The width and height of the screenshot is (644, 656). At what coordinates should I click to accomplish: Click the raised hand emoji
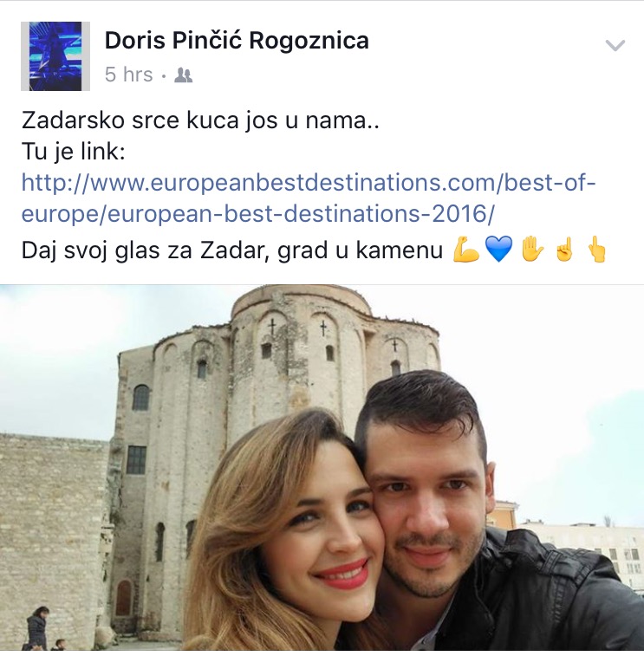(x=531, y=249)
